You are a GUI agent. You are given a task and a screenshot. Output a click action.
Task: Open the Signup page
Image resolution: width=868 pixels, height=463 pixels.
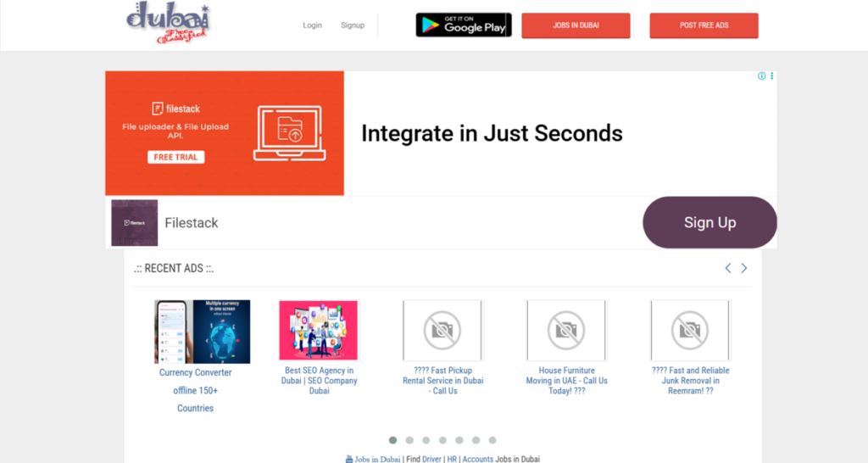click(353, 25)
